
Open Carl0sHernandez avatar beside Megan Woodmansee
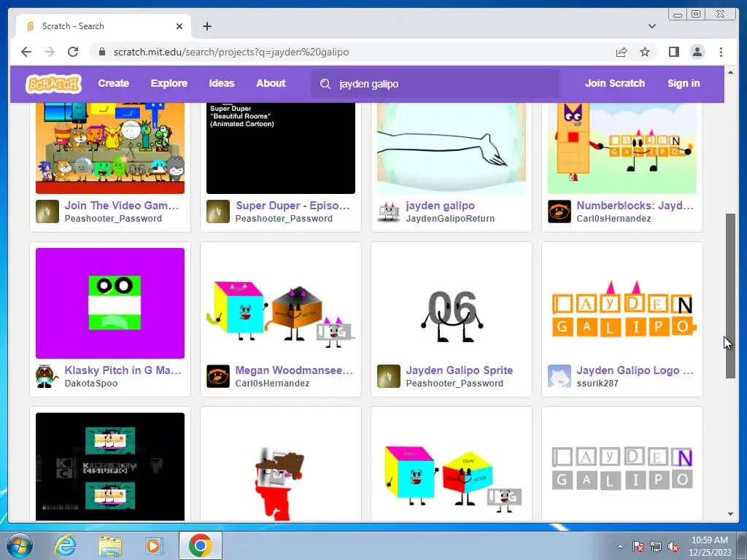click(x=217, y=376)
